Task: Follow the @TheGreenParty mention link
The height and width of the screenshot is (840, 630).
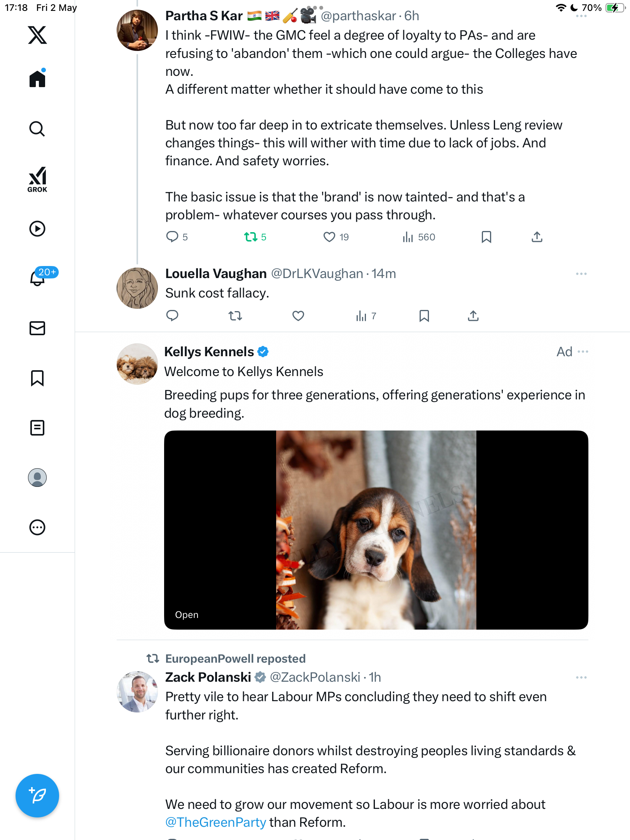Action: coord(216,822)
